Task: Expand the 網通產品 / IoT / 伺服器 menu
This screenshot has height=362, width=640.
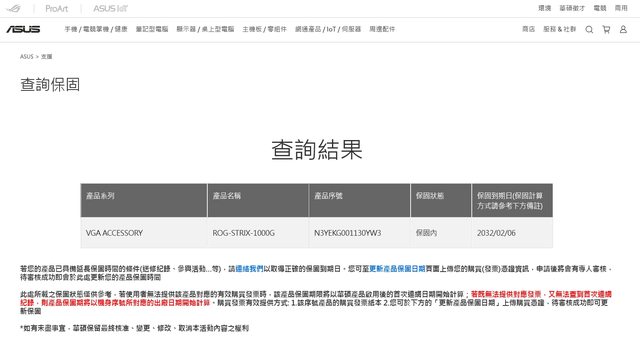Action: 328,29
